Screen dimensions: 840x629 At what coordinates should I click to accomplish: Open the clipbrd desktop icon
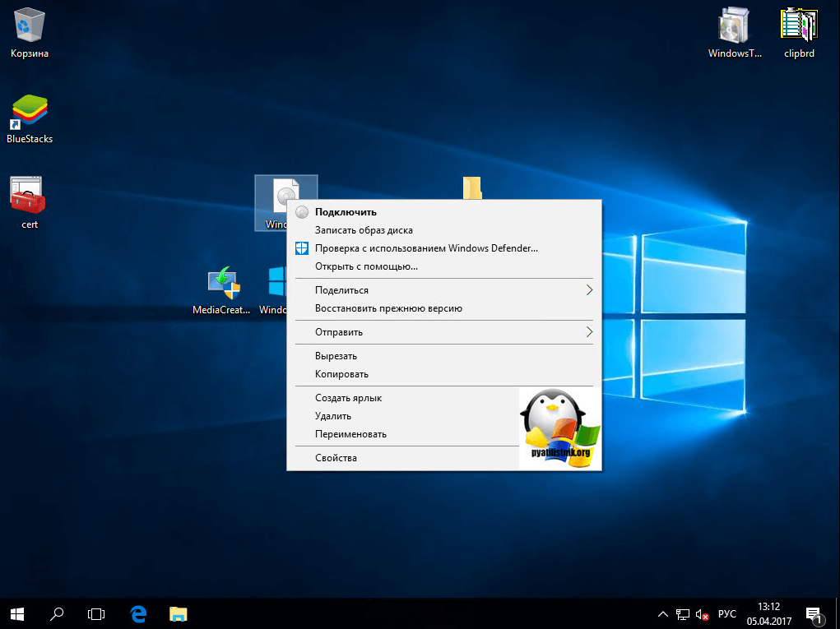(799, 26)
